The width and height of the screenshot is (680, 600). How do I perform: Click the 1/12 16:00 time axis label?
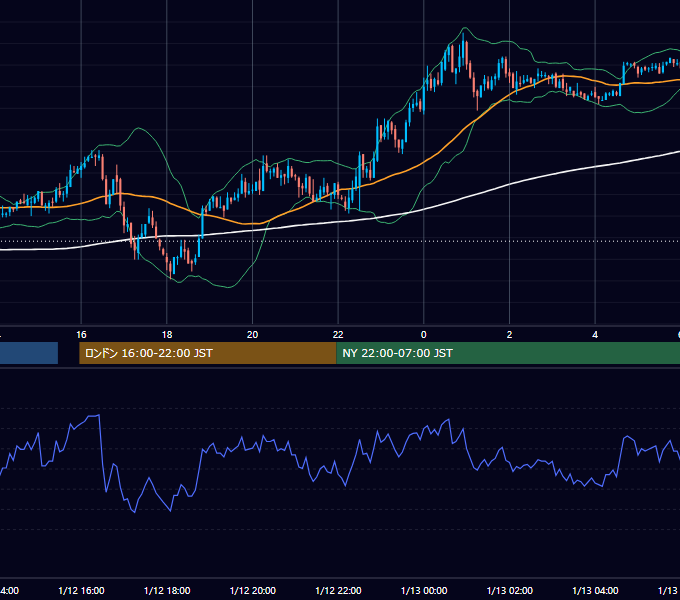click(81, 590)
